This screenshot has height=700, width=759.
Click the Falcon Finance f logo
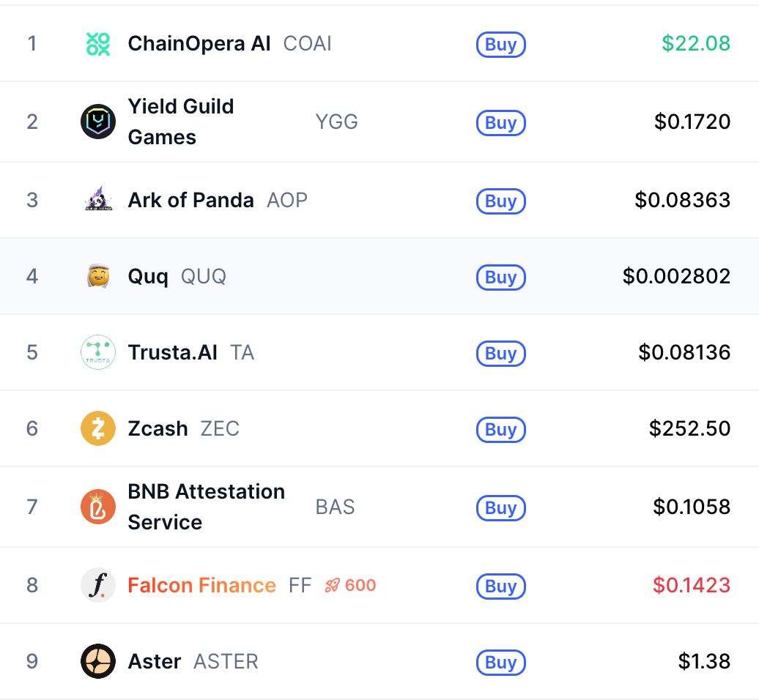pos(97,585)
